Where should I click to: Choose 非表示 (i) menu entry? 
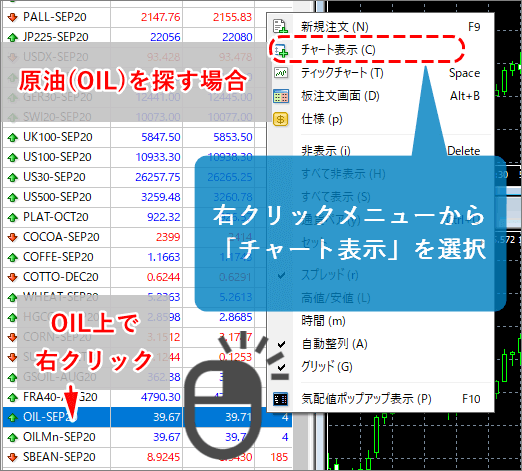(380, 151)
